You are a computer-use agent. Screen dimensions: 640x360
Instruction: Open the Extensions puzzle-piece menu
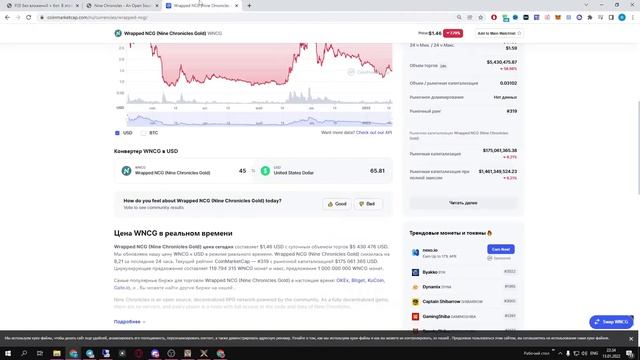tap(590, 18)
